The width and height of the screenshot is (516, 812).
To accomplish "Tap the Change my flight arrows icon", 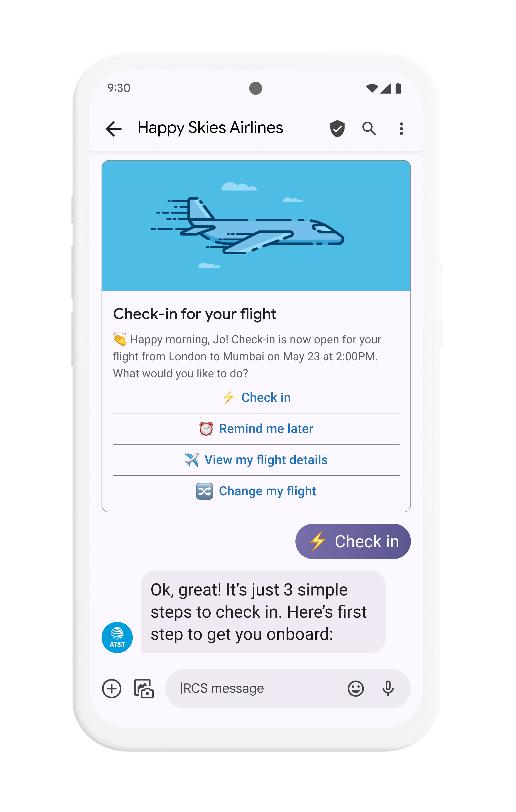I will point(204,491).
